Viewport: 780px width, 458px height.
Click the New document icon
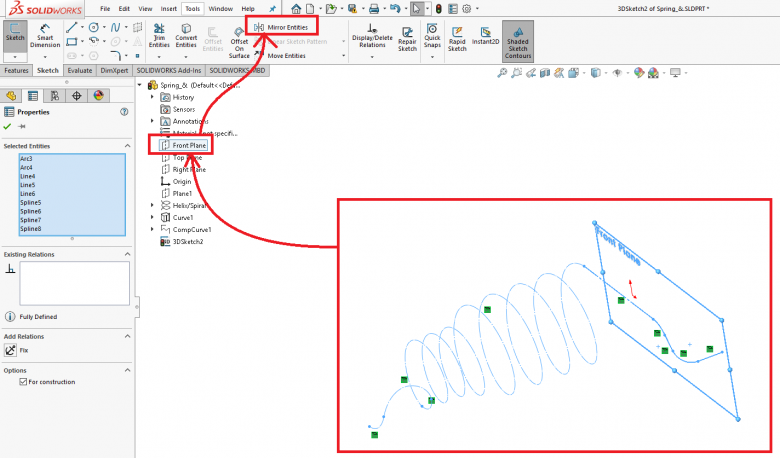[x=310, y=8]
